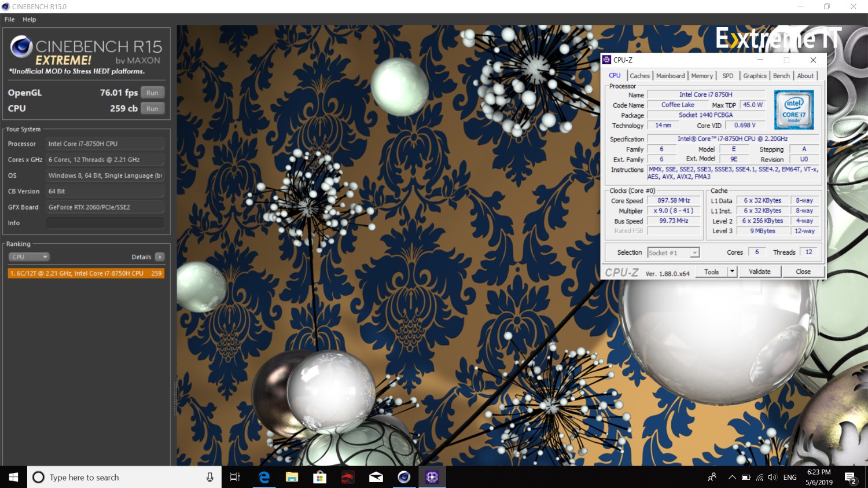Switch to SPD tab in CPU-Z

coord(728,76)
